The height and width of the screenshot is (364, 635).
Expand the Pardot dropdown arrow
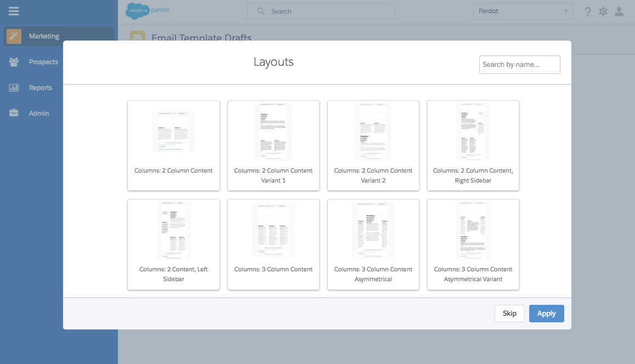pos(567,11)
